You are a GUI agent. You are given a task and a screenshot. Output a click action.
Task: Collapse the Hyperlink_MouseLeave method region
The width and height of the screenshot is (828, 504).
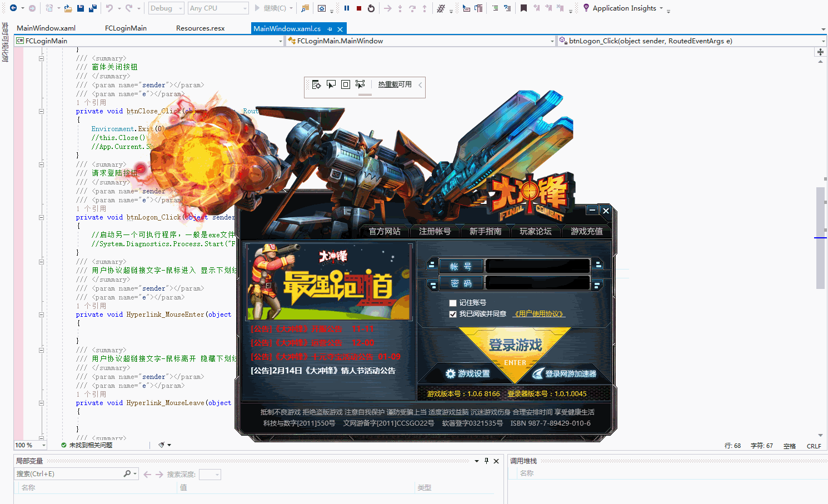[42, 403]
